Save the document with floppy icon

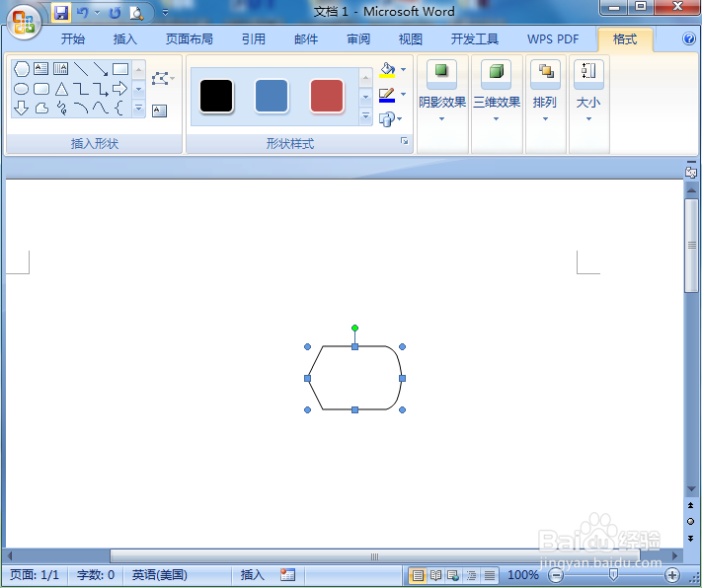pyautogui.click(x=61, y=13)
